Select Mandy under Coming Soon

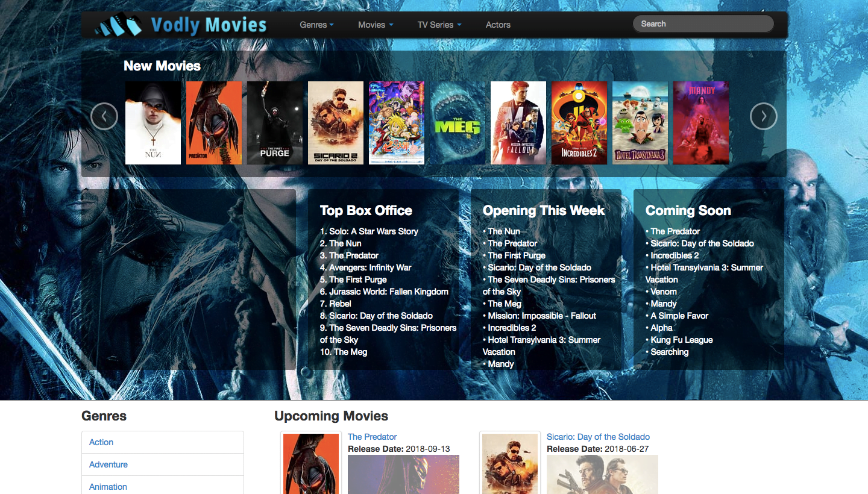664,304
